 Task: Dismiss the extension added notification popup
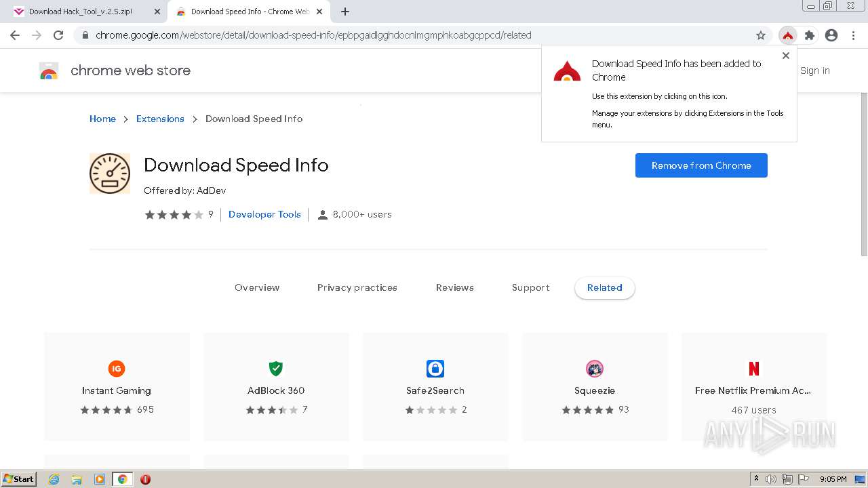click(x=786, y=56)
